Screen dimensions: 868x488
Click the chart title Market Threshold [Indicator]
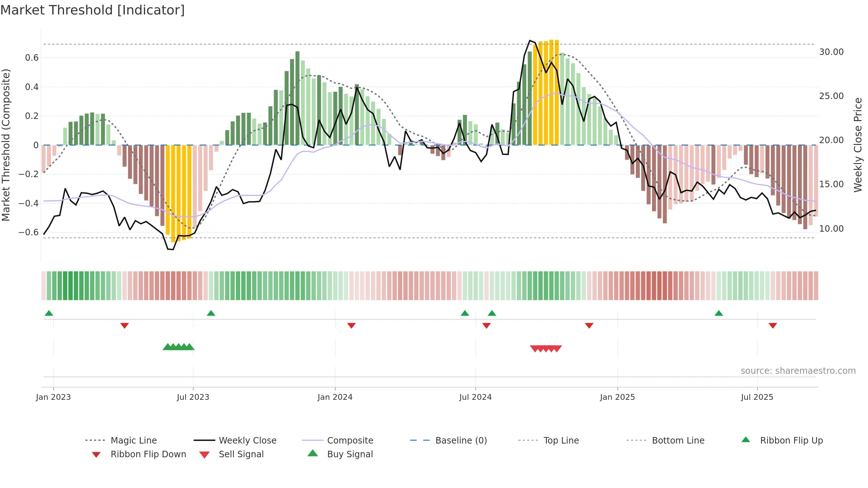[93, 10]
